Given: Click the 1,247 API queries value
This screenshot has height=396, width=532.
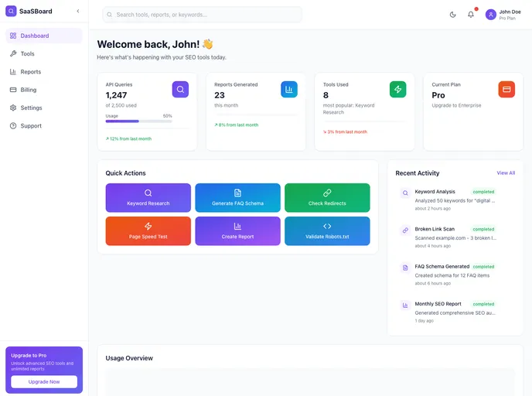Looking at the screenshot, I should tap(116, 95).
